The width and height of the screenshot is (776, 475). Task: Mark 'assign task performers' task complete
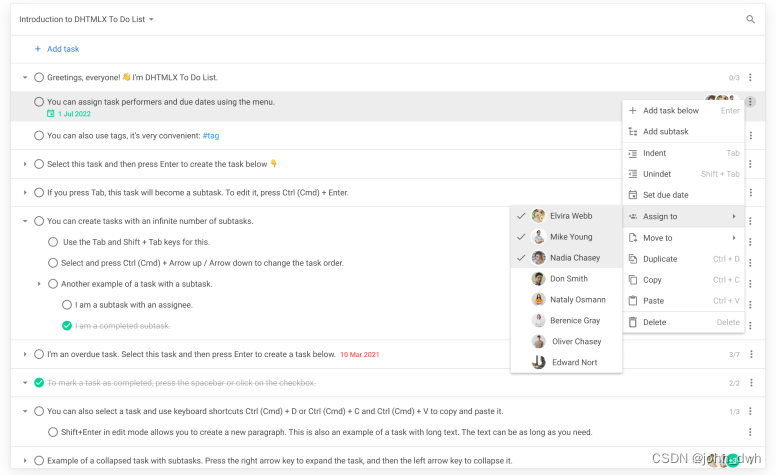pyautogui.click(x=39, y=102)
